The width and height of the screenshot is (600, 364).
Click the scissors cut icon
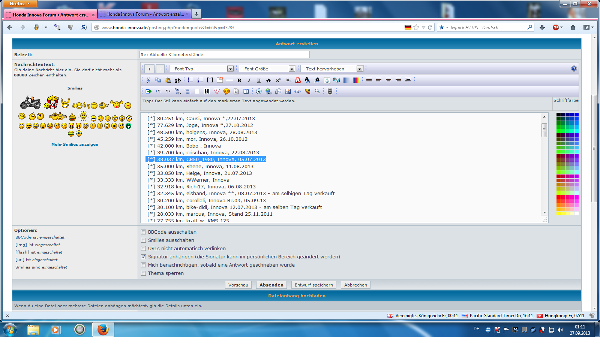point(148,80)
